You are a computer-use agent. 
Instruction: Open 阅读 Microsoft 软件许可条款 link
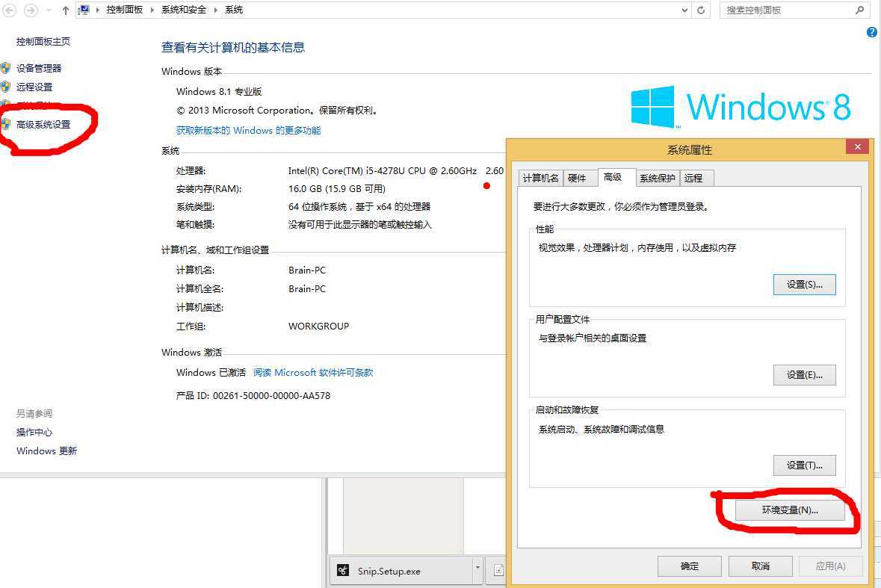point(313,372)
